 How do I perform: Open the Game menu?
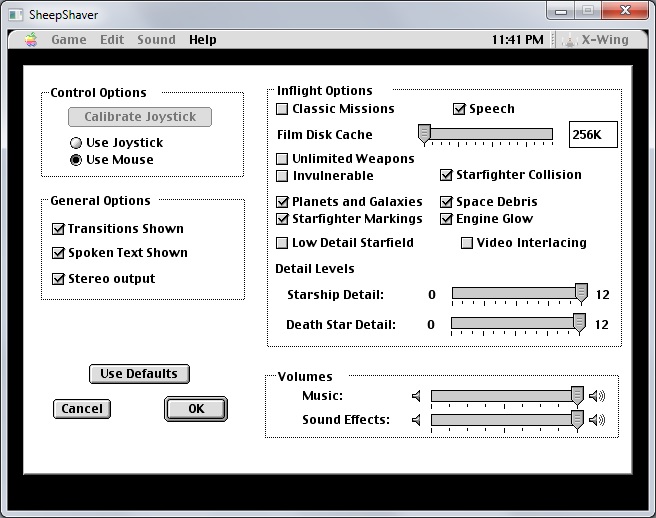pyautogui.click(x=69, y=40)
